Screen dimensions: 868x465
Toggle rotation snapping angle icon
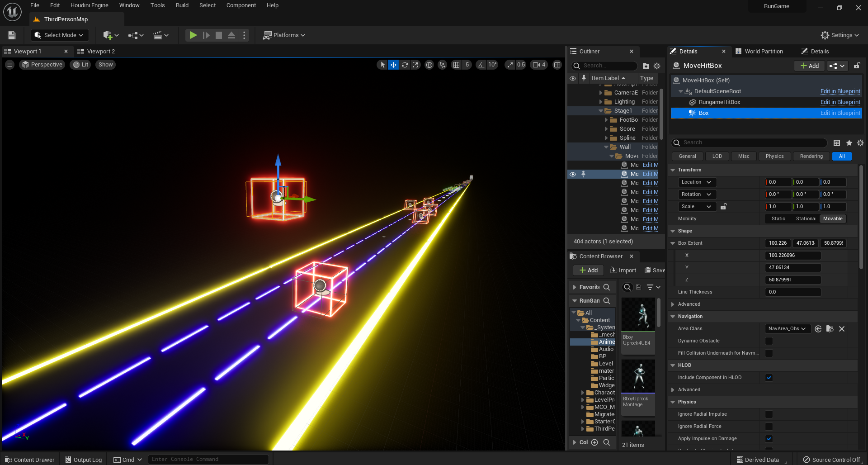tap(481, 65)
